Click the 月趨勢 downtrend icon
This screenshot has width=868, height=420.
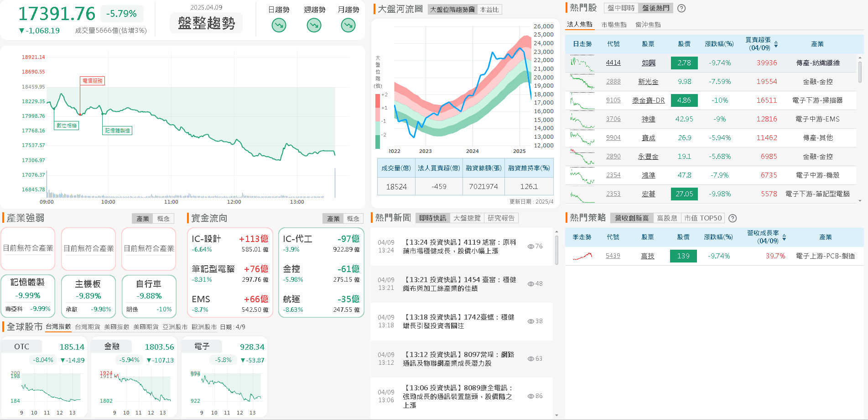point(348,25)
